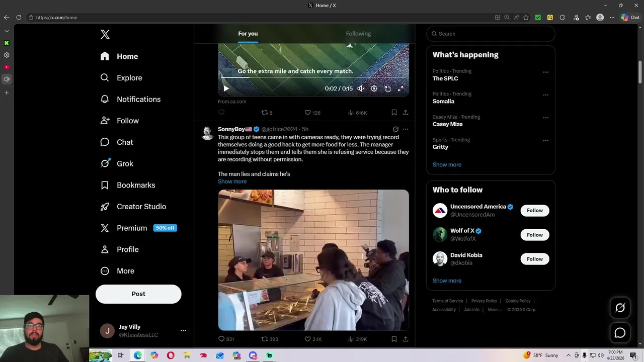Click the Search input field
The image size is (644, 362).
[x=491, y=34]
